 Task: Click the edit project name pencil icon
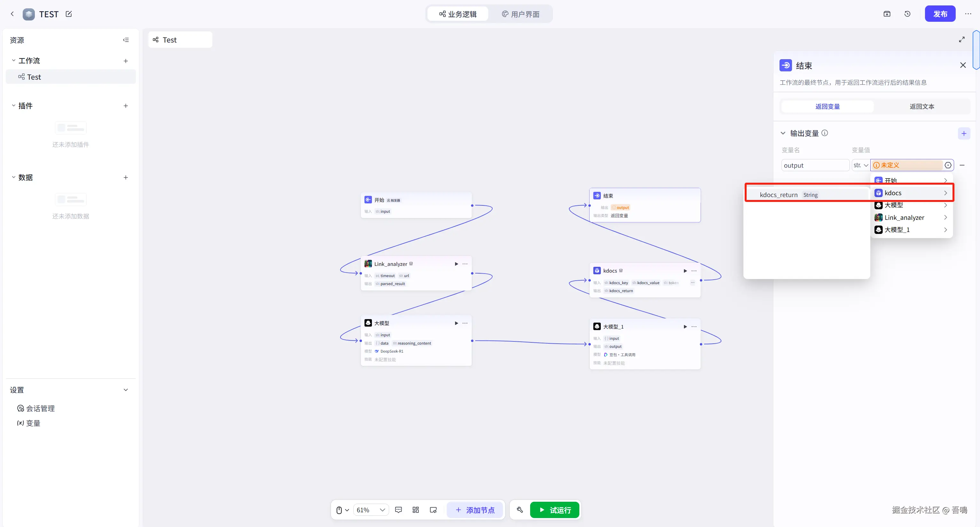coord(68,14)
